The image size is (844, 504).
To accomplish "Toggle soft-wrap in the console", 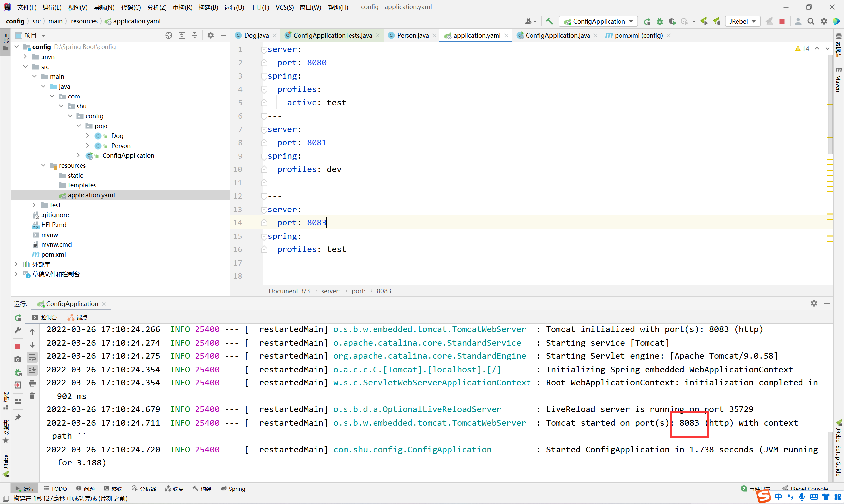I will (32, 357).
